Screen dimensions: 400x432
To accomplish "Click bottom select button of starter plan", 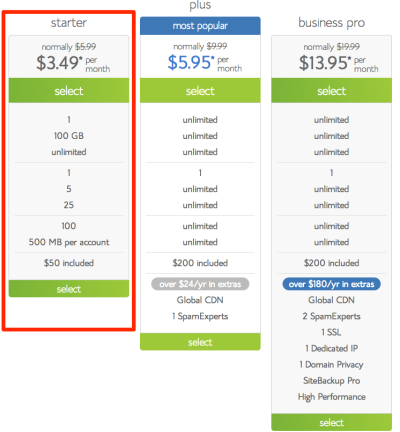I will (x=69, y=288).
